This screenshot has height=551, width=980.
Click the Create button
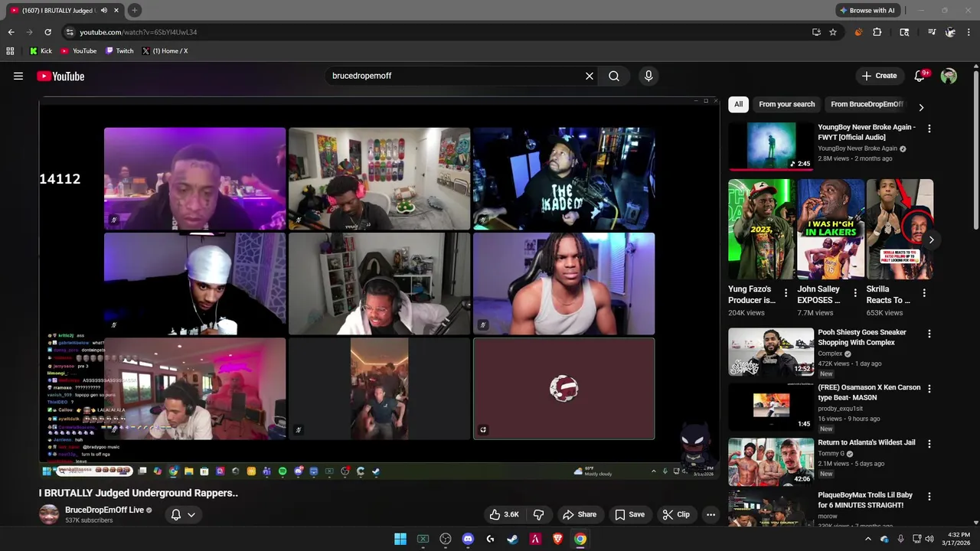click(x=879, y=76)
